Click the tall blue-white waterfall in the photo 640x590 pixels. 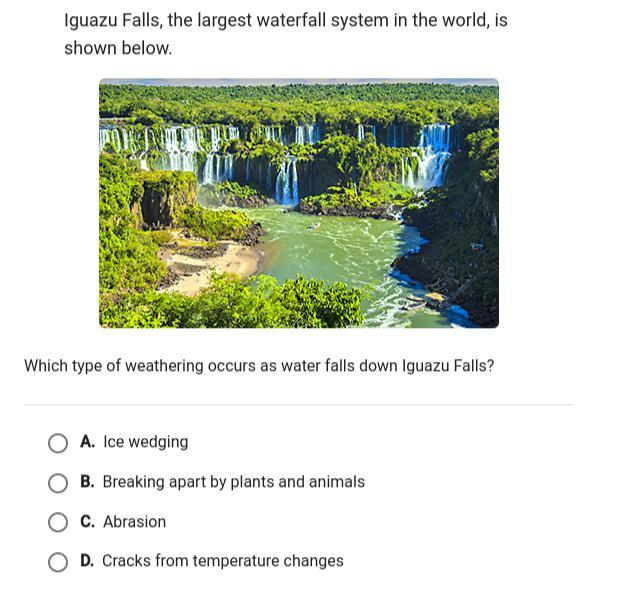pyautogui.click(x=433, y=157)
